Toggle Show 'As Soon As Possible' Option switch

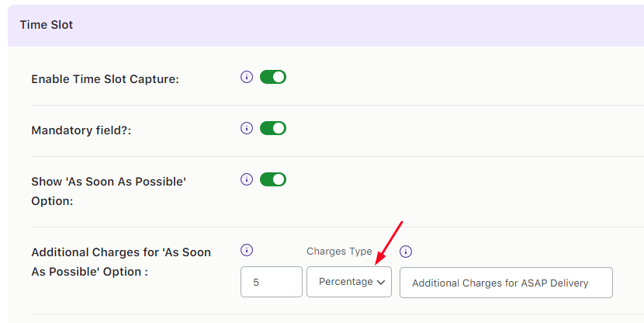coord(273,179)
